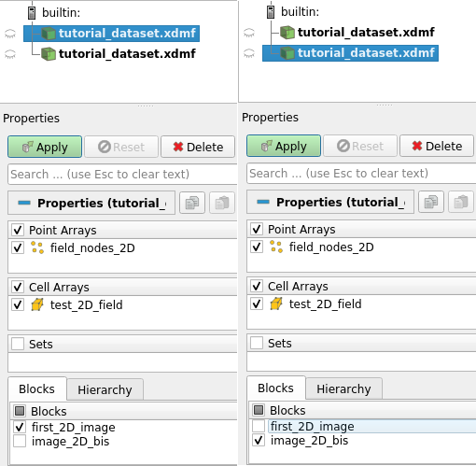
Task: Click the paste properties icon in right panel
Action: 461,202
